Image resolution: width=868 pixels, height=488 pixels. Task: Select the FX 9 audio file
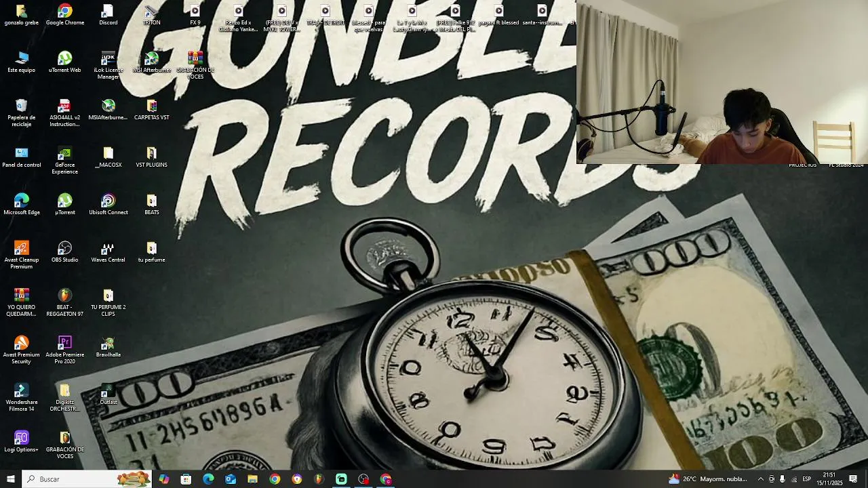tap(195, 15)
